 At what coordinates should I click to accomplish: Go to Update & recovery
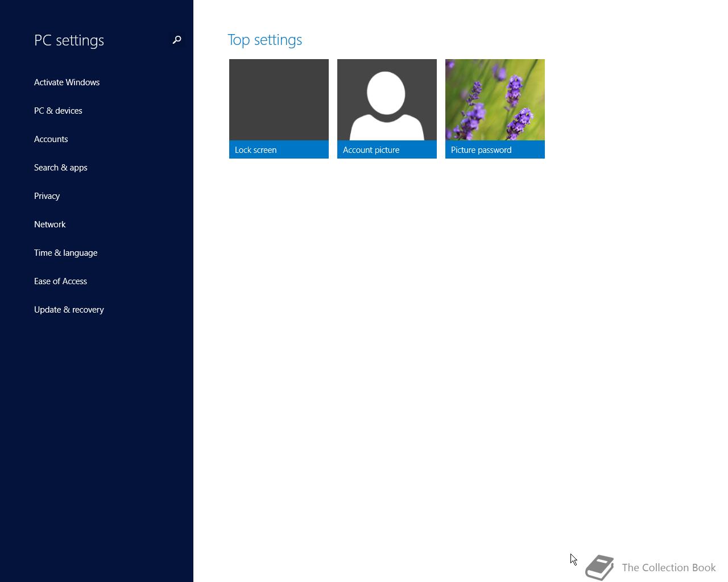pos(69,310)
